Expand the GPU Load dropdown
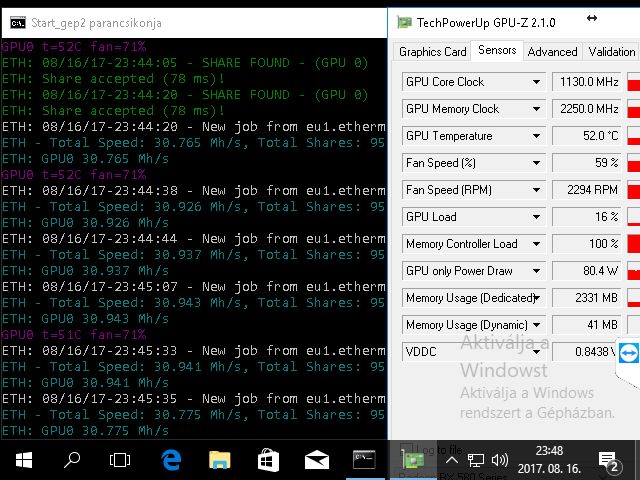640x480 pixels. click(x=536, y=217)
